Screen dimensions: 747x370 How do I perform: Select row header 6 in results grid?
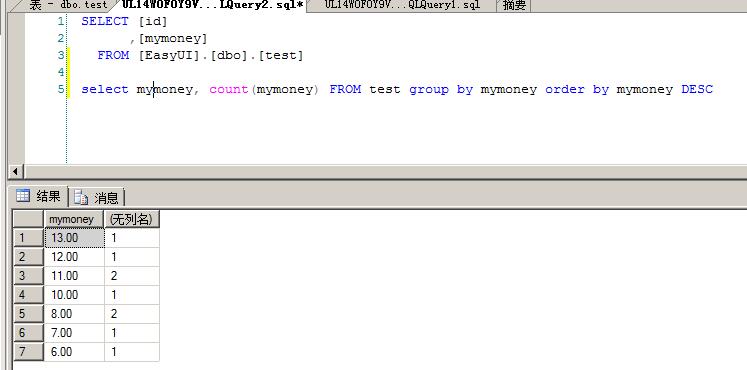[x=28, y=333]
